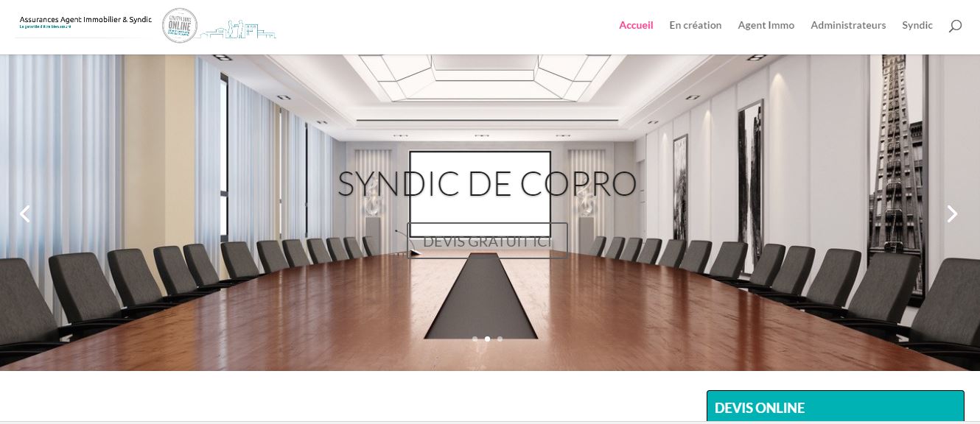Click the Assurances Agent Immobilier & Syndic logo
The image size is (980, 424).
pyautogui.click(x=85, y=19)
